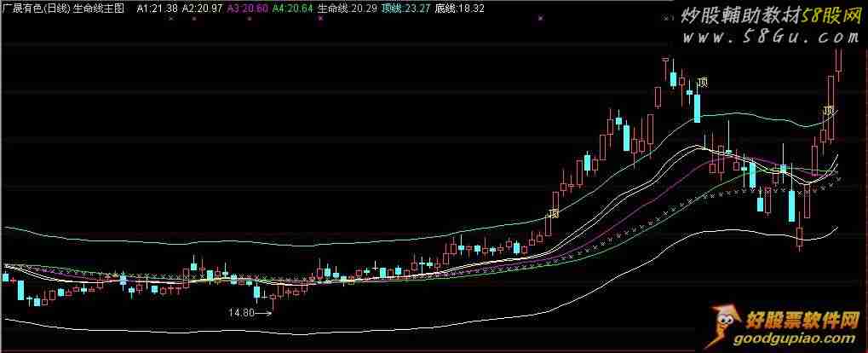
Task: Click the 14.80 low price label
Action: (x=241, y=313)
